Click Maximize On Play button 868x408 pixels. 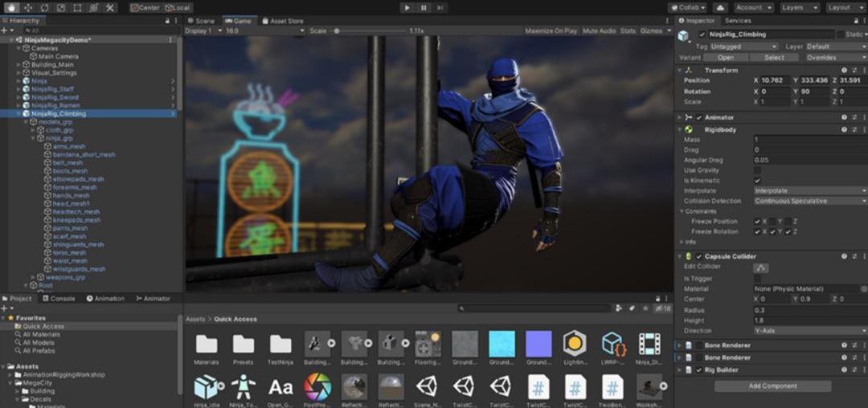[551, 31]
